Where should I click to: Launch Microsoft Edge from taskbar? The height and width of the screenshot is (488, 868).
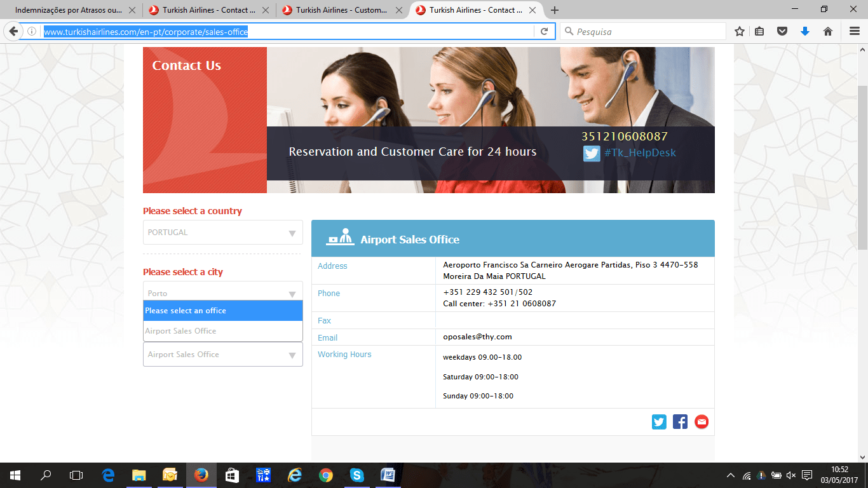tap(108, 475)
